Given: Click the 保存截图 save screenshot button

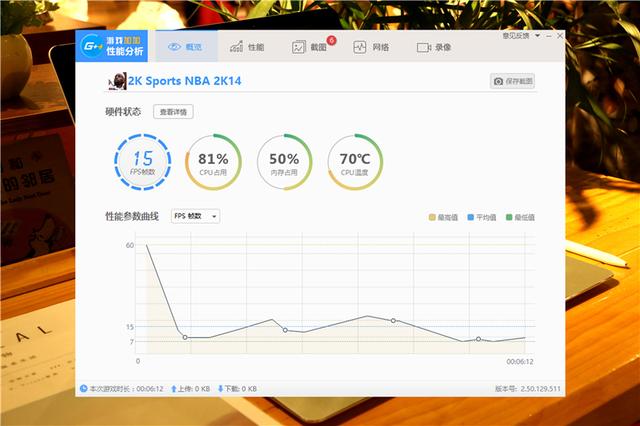Looking at the screenshot, I should [512, 81].
